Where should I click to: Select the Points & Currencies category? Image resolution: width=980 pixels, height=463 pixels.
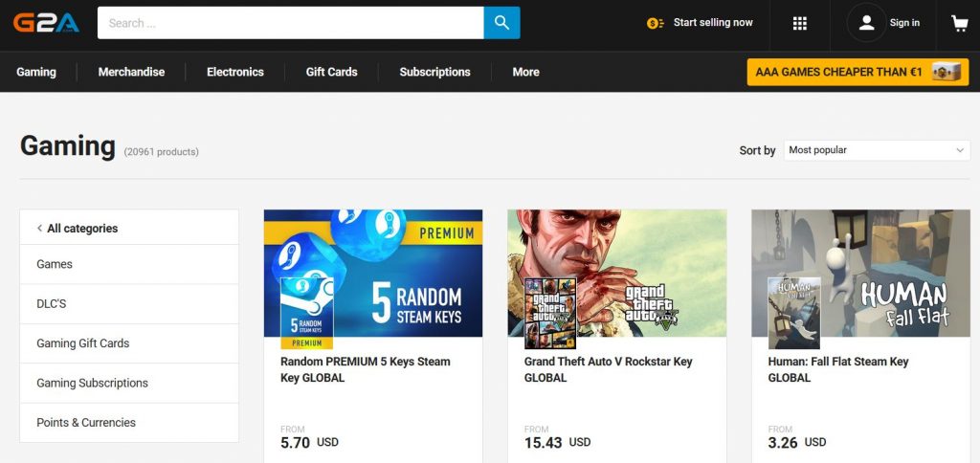point(129,423)
